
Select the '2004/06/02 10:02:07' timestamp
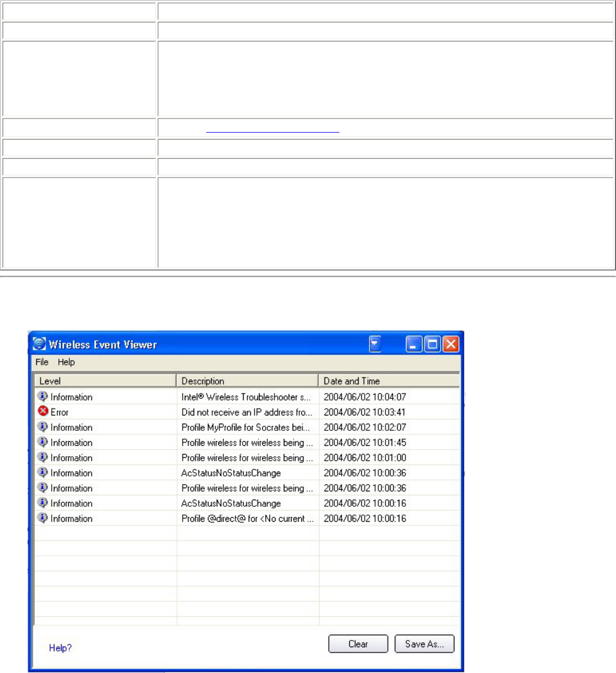click(365, 427)
